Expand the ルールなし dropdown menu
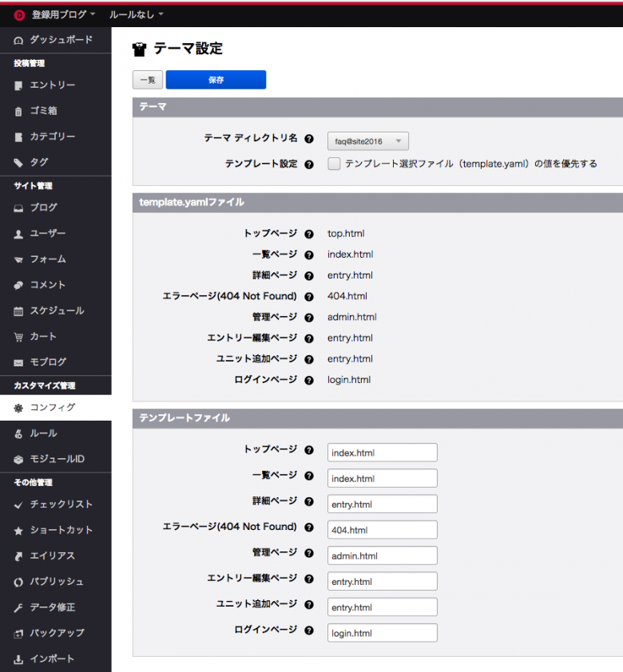The image size is (623, 672). click(136, 14)
